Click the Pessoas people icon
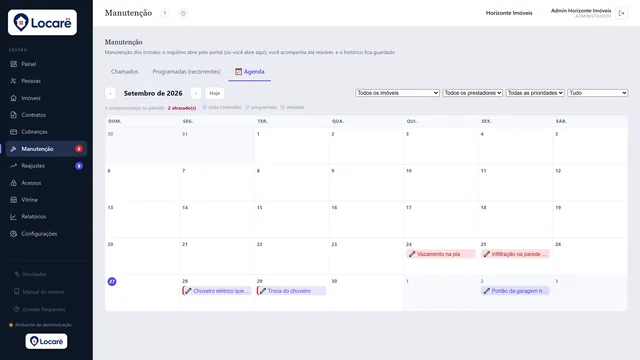 tap(13, 81)
